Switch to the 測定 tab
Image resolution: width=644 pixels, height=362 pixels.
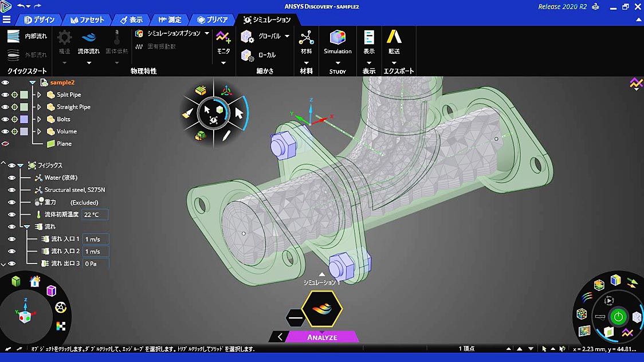169,19
